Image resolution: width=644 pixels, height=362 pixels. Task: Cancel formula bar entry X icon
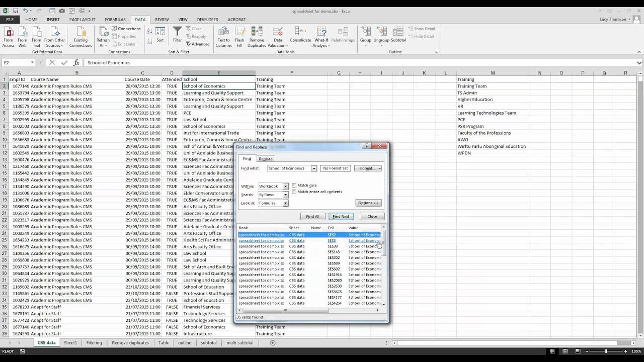pos(52,63)
